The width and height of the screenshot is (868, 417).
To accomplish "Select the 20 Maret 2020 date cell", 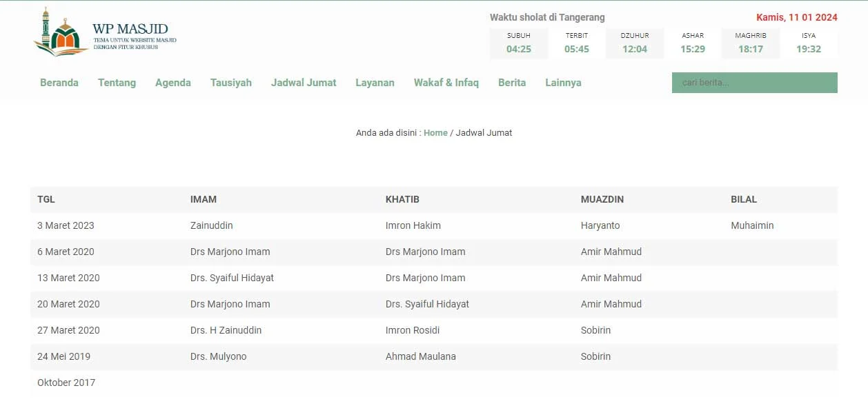I will click(x=68, y=304).
